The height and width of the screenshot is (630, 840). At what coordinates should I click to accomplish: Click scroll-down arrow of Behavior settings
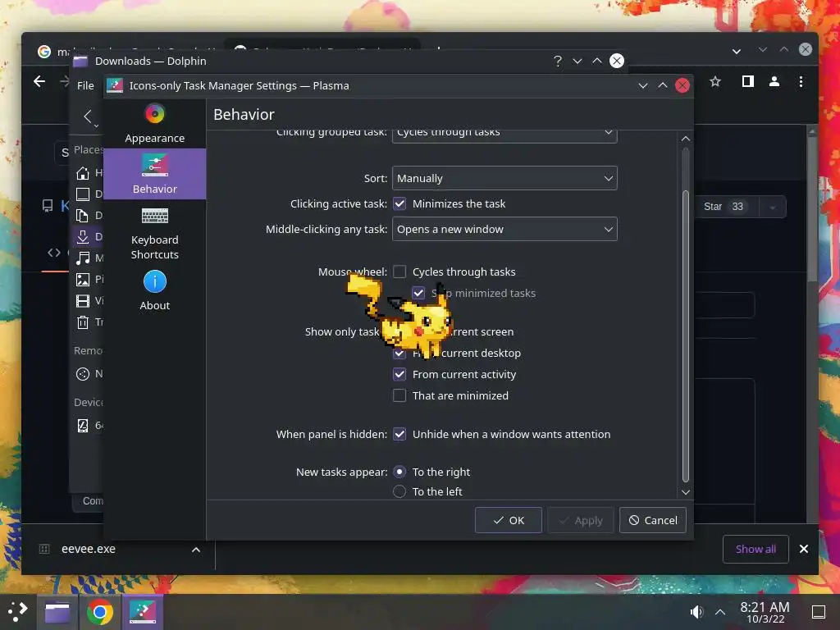685,492
